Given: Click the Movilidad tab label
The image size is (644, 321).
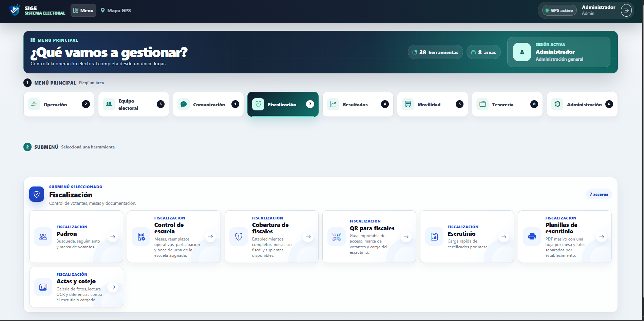Looking at the screenshot, I should point(429,105).
